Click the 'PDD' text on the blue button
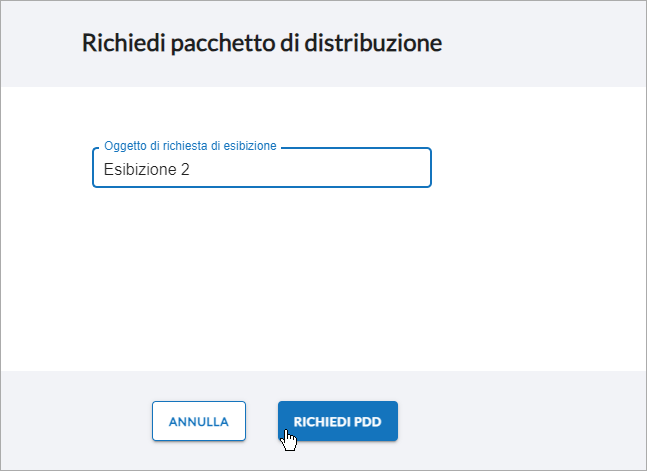Image resolution: width=647 pixels, height=471 pixels. (367, 421)
